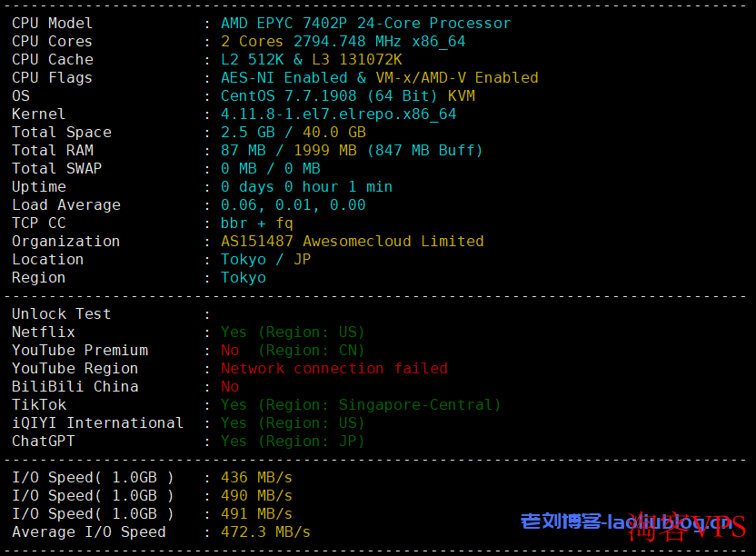Click the TikTok Singapore-Central region result
The image size is (756, 556).
[361, 404]
